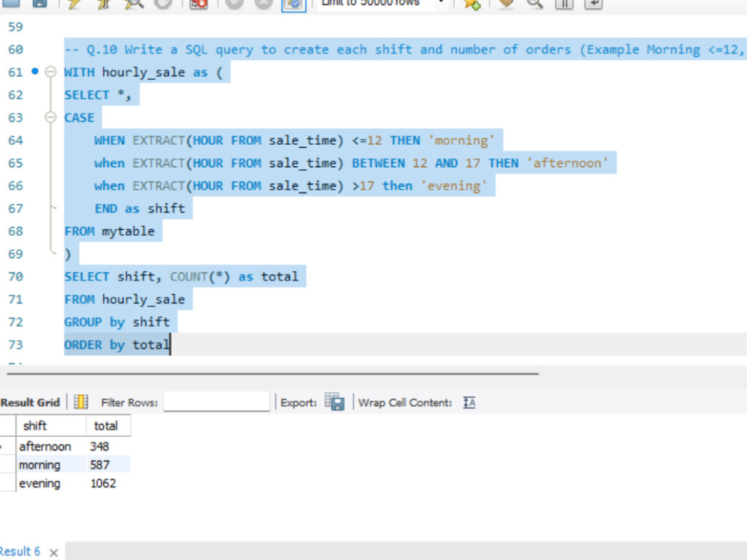Image resolution: width=747 pixels, height=560 pixels.
Task: Select the cell with value 348
Action: click(108, 447)
